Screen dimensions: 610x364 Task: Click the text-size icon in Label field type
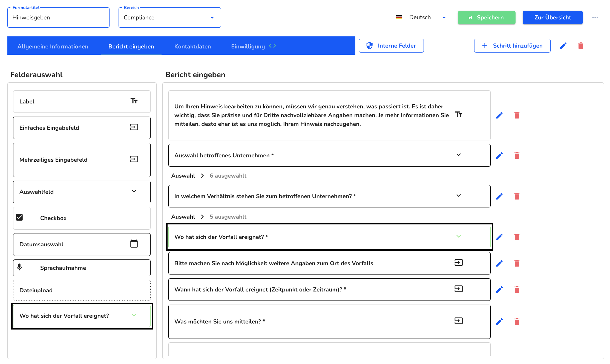tap(134, 101)
